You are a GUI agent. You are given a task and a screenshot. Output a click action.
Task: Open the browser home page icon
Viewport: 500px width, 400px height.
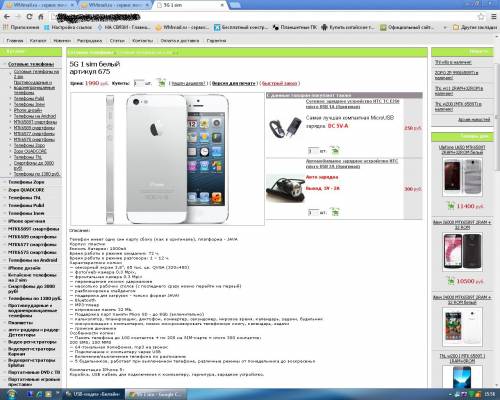[x=41, y=16]
